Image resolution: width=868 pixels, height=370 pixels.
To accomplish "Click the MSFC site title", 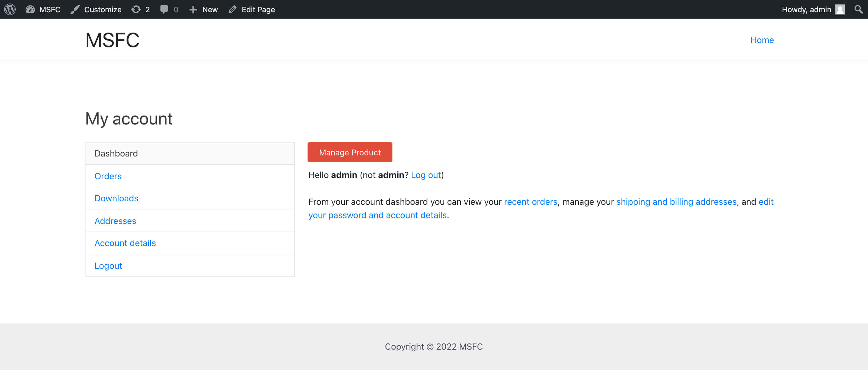I will click(x=112, y=40).
